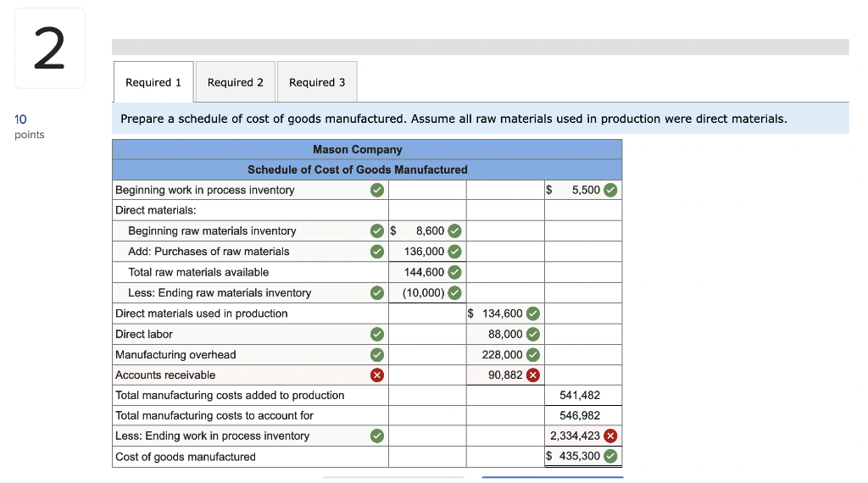Click the Total manufacturing costs to account for label
Image resolution: width=868 pixels, height=483 pixels.
[x=214, y=415]
